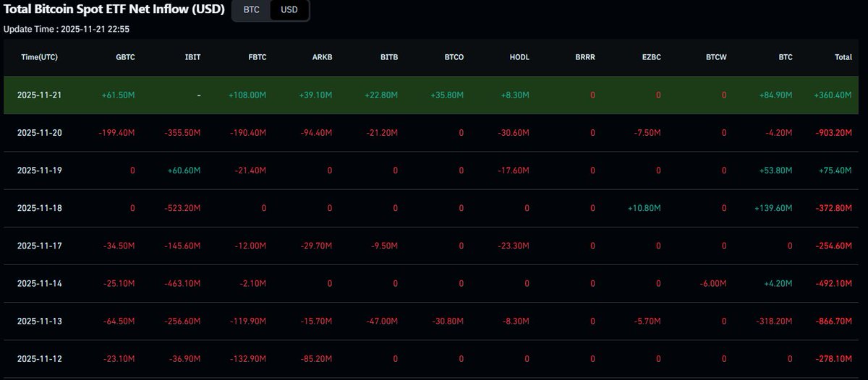Click the FBTC column header

tap(256, 57)
